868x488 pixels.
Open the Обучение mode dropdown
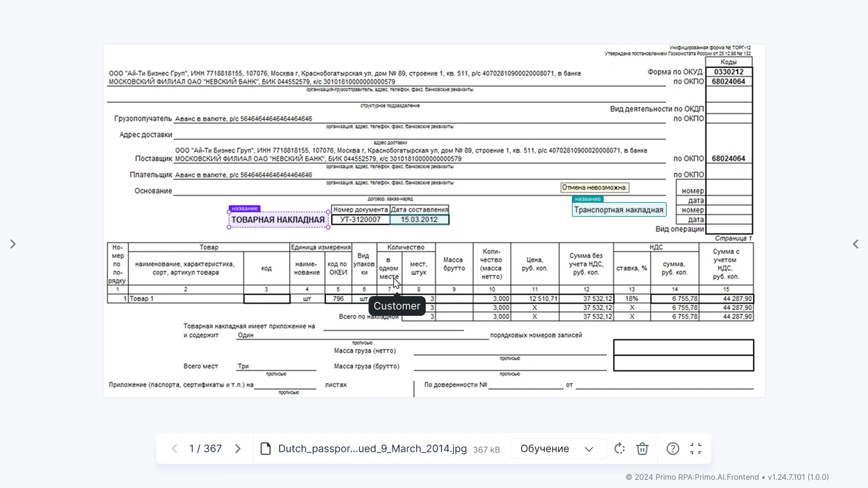(558, 449)
